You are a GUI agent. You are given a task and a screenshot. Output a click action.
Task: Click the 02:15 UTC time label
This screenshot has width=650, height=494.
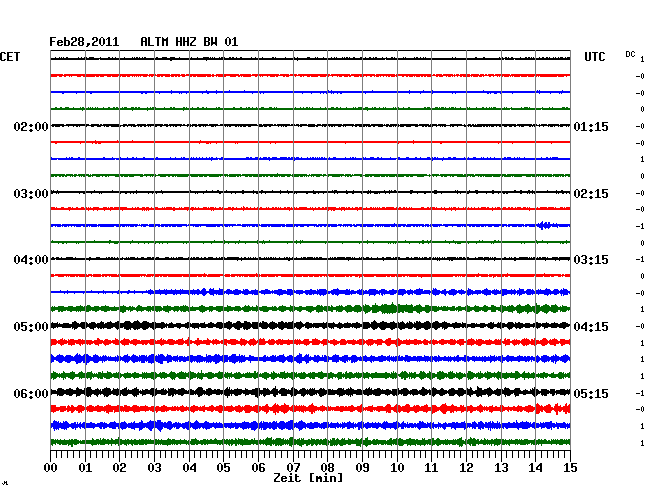[591, 194]
